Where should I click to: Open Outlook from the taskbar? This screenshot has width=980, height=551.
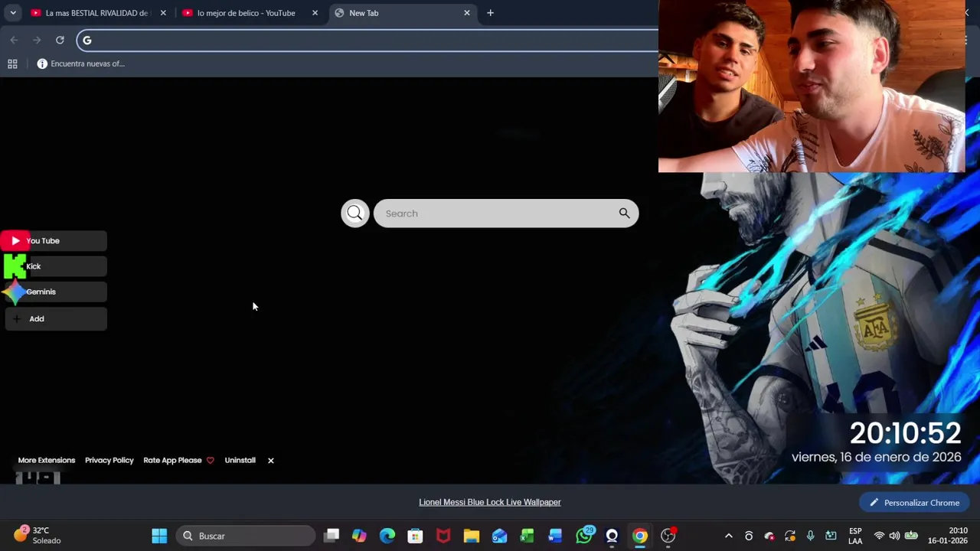tap(499, 536)
